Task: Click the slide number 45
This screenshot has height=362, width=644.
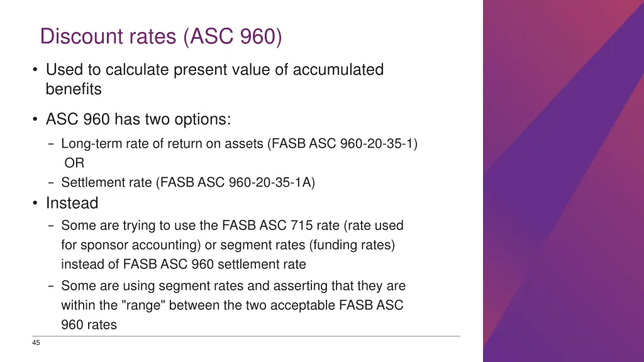Action: click(x=36, y=343)
